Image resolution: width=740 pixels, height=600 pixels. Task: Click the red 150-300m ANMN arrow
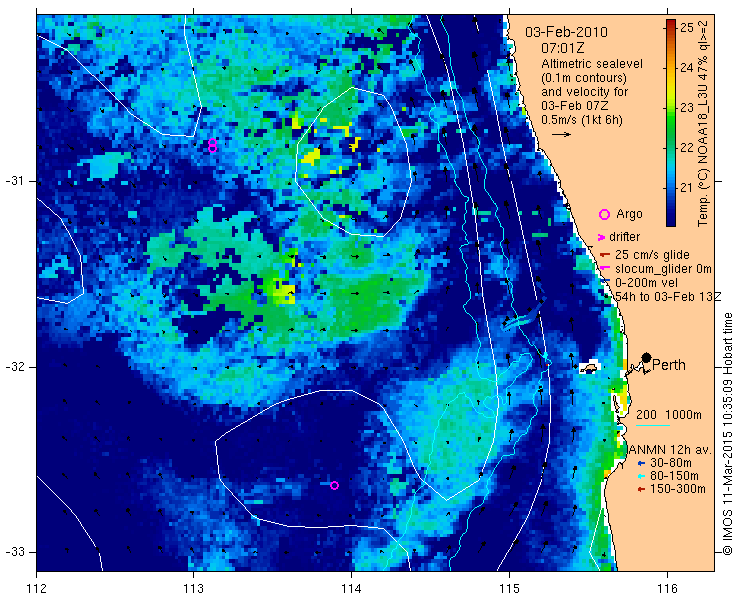point(641,490)
